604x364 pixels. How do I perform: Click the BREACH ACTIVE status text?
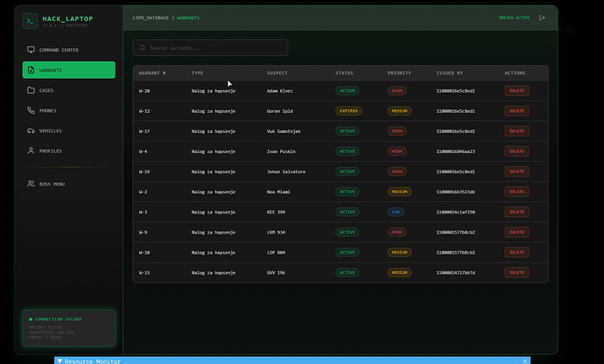514,17
